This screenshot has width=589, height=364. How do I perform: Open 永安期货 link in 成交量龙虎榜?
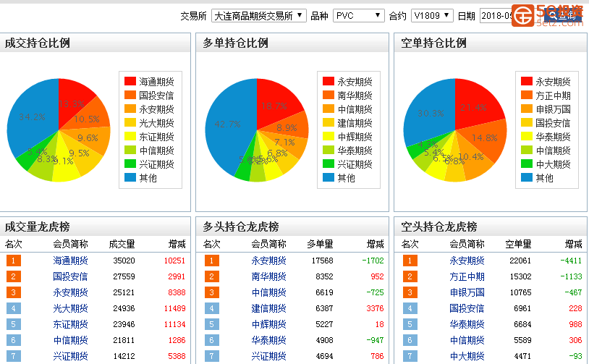coord(70,292)
